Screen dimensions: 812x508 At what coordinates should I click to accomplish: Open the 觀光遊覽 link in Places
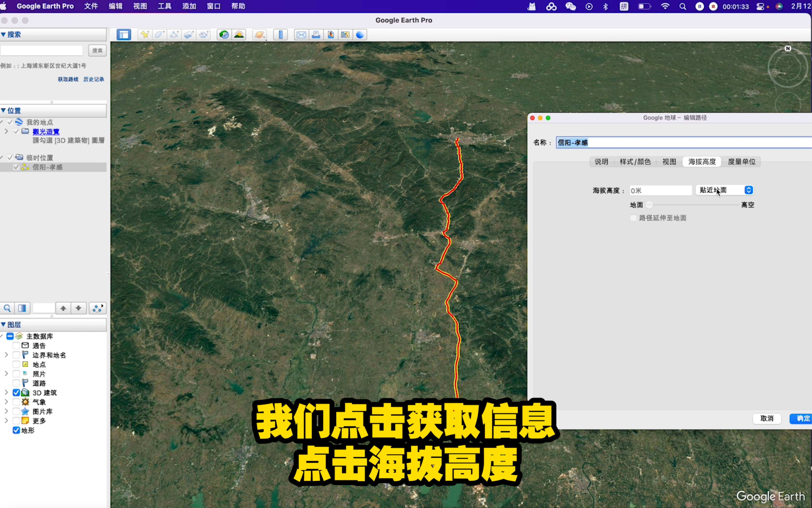46,131
